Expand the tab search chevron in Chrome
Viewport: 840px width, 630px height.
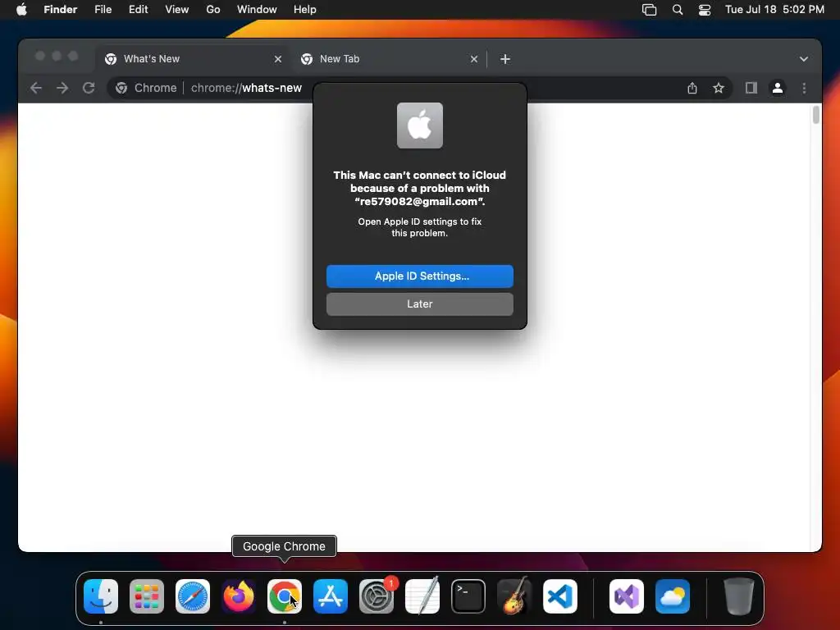pos(804,59)
